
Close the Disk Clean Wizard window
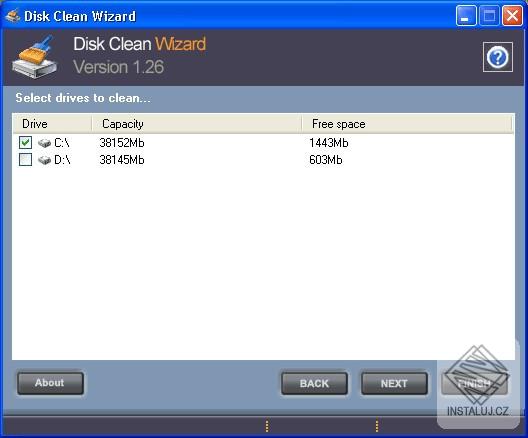pos(512,15)
